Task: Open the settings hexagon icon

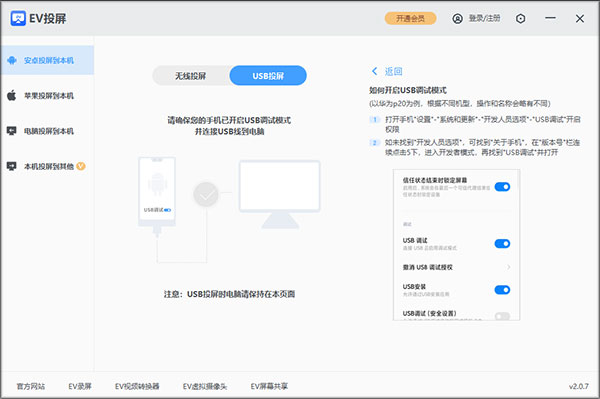Action: (520, 18)
